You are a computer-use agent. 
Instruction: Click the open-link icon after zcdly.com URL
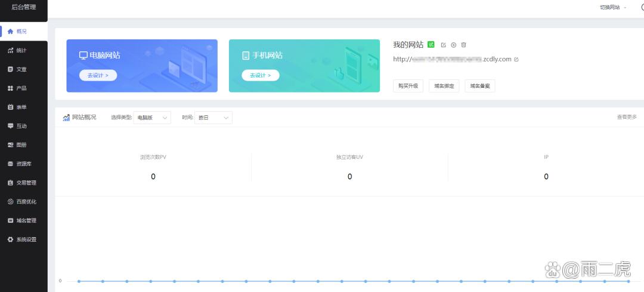pyautogui.click(x=516, y=59)
